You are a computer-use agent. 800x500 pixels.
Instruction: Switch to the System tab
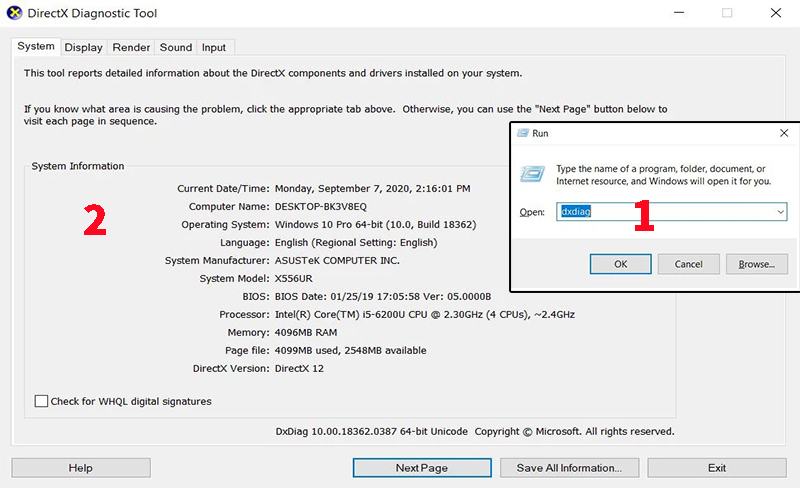click(x=36, y=46)
